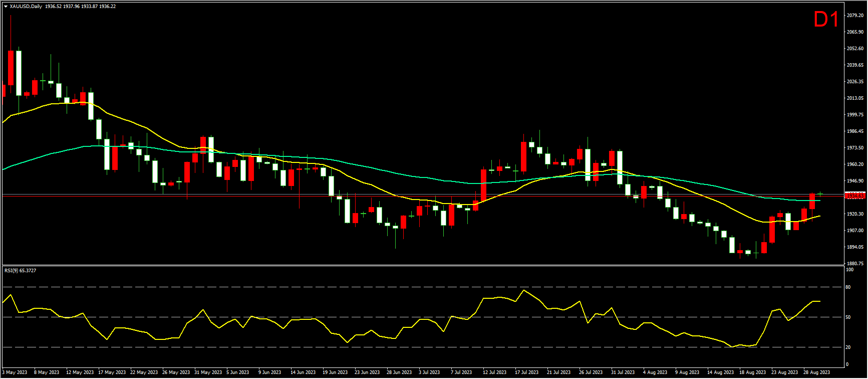Select the 9 Jun 2023 date marker
The height and width of the screenshot is (379, 868).
coord(270,372)
